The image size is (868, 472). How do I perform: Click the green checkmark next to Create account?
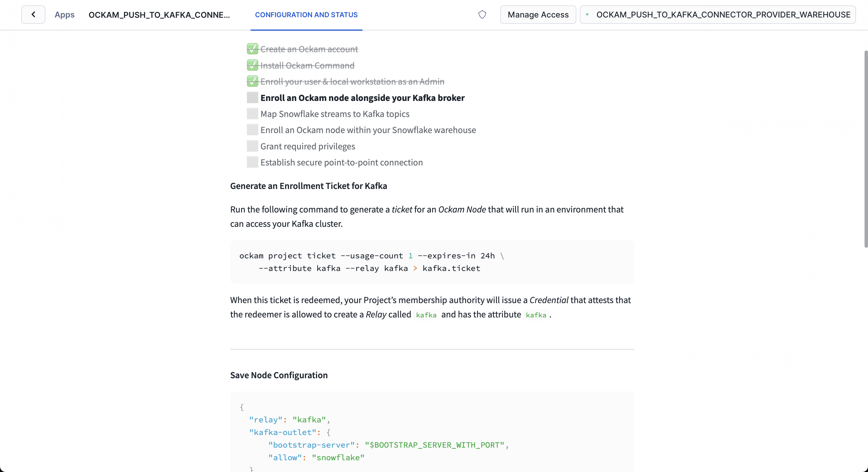coord(252,49)
